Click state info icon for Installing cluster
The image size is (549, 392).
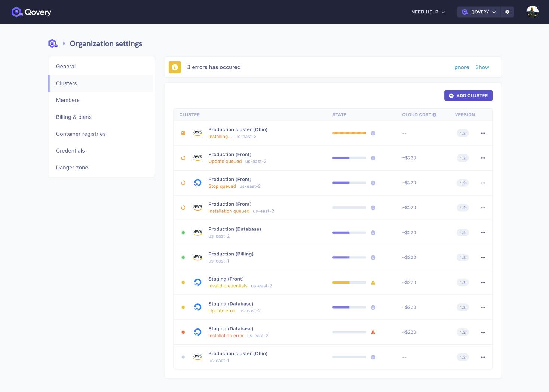(373, 133)
